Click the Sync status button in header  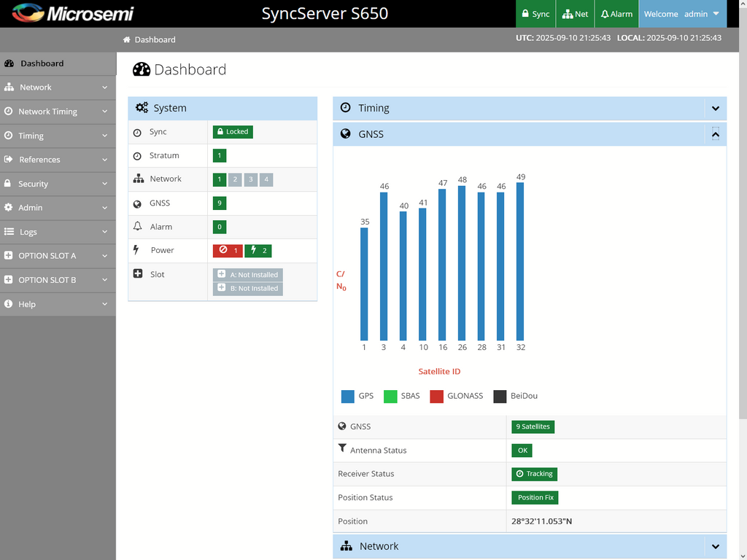tap(535, 14)
